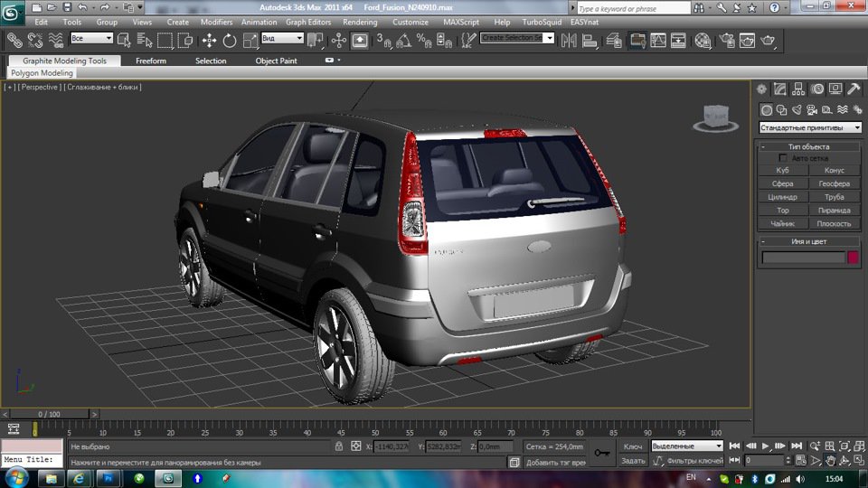Open Curve Editor icon
Viewport: 868px width, 488px height.
658,40
